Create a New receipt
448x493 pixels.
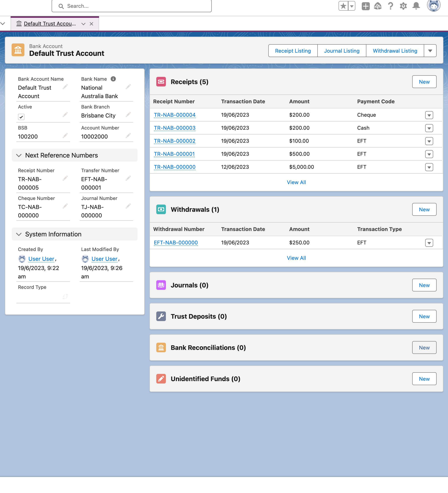[x=424, y=82]
